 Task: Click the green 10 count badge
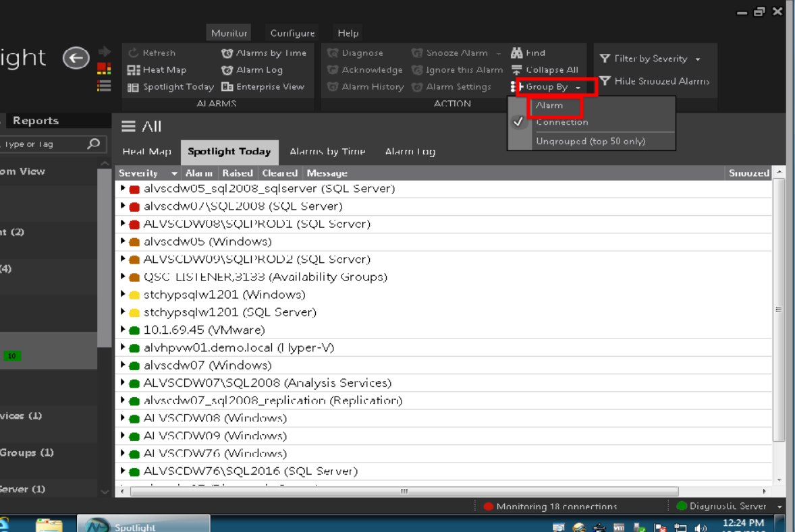(x=11, y=356)
